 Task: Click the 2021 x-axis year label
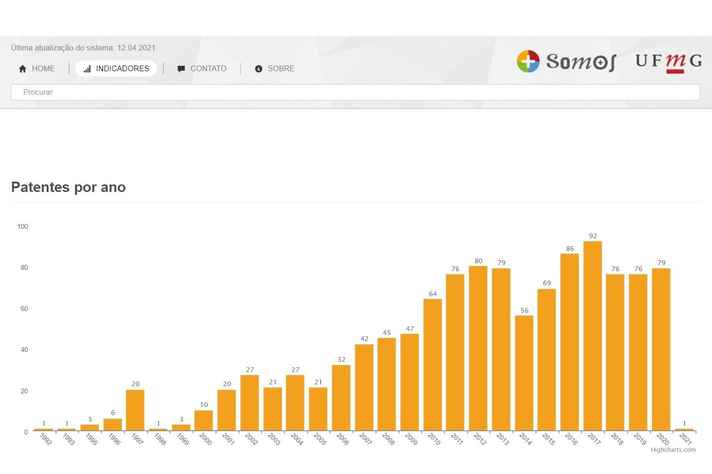[x=685, y=439]
